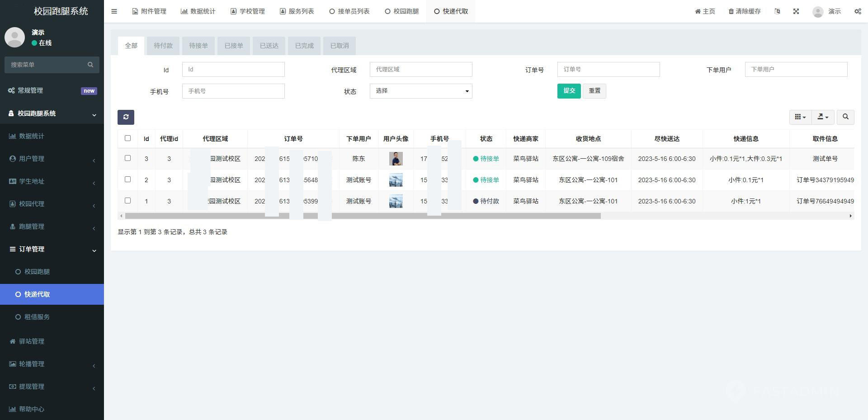Click the 重置 reset button
This screenshot has width=868, height=420.
[594, 91]
